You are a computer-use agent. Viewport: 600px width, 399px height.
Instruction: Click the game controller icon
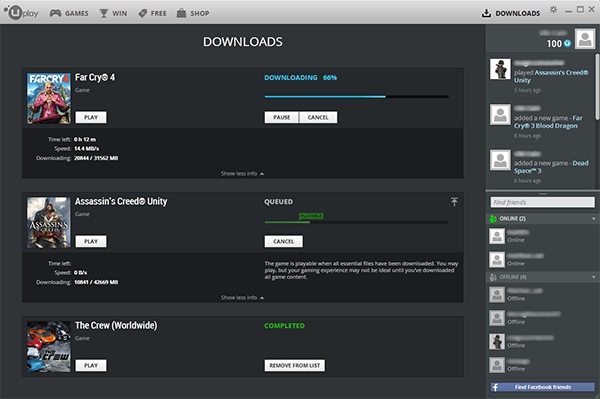(55, 13)
